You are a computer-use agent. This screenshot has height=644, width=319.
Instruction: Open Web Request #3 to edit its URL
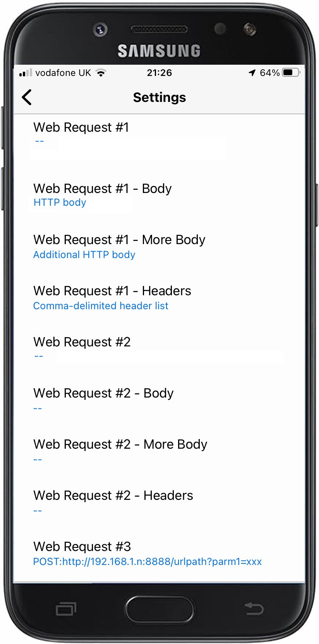tap(82, 547)
